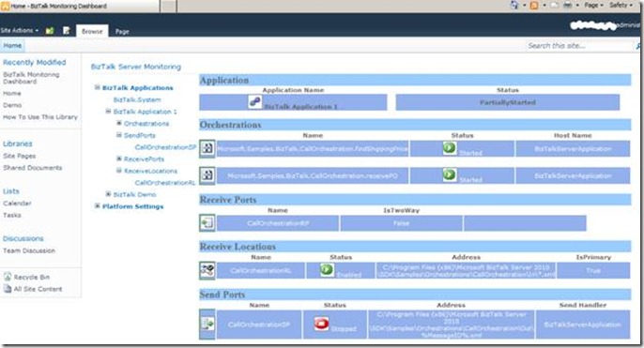
Task: Click the Recycle Bin icon
Action: [x=8, y=277]
